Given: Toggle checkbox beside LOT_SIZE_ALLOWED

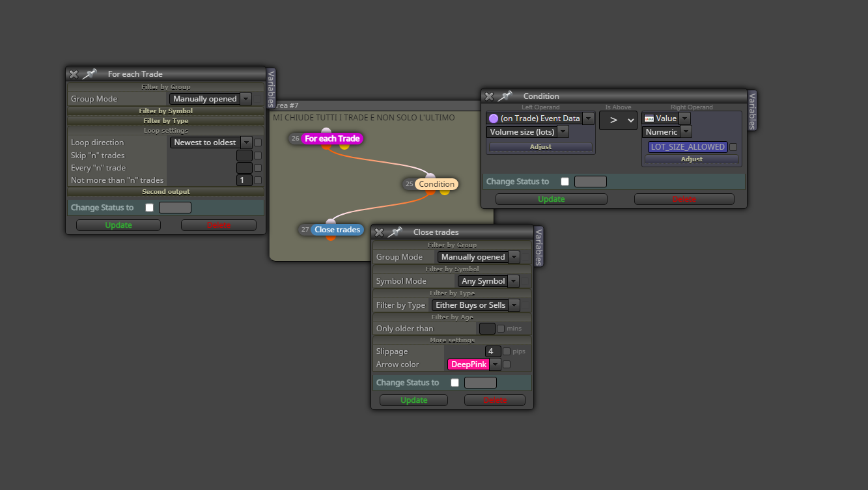Looking at the screenshot, I should (x=733, y=147).
